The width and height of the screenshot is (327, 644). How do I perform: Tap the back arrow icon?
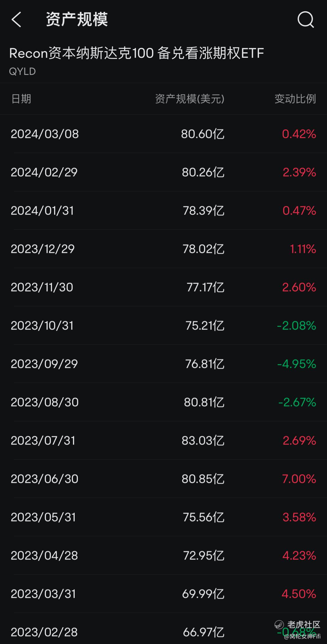point(16,19)
